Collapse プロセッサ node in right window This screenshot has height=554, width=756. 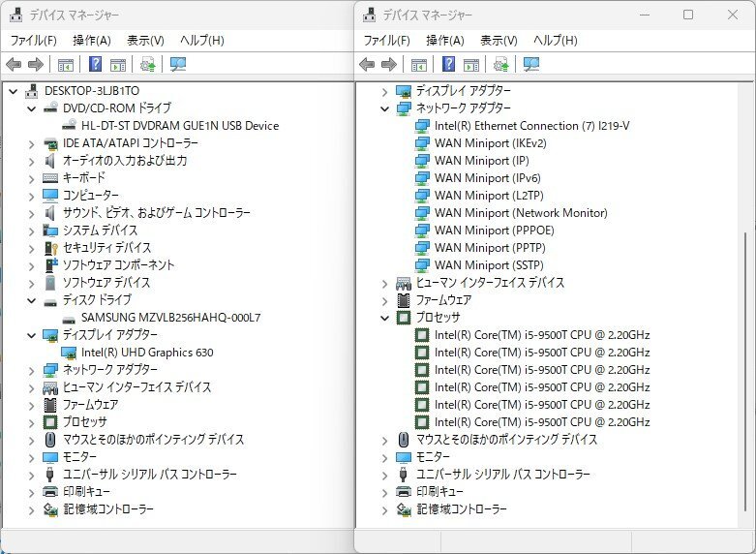coord(384,318)
